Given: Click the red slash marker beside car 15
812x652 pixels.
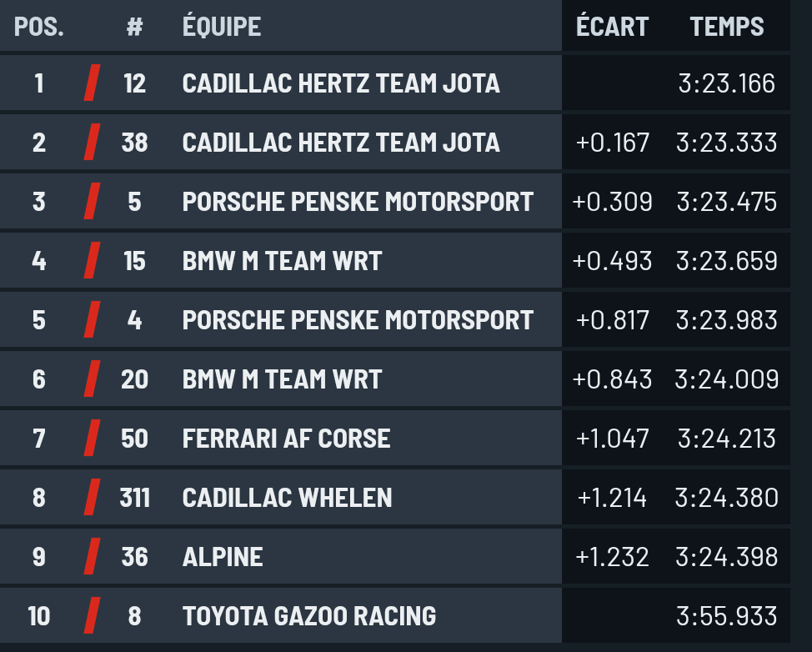Looking at the screenshot, I should point(93,260).
